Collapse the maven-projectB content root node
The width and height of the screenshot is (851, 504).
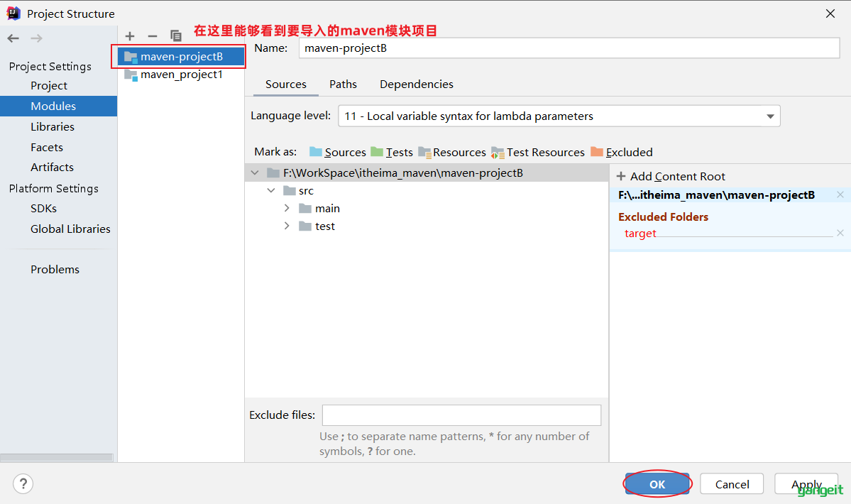coord(255,173)
